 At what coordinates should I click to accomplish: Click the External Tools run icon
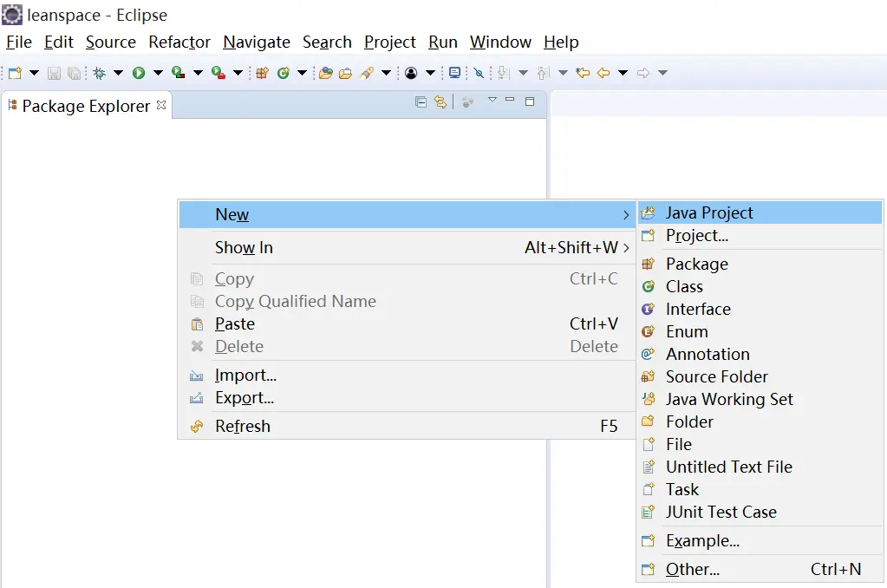pos(218,73)
